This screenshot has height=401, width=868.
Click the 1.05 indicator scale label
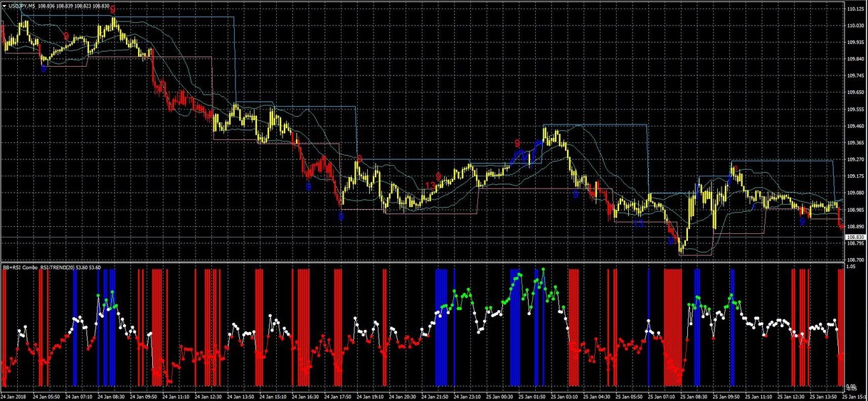pyautogui.click(x=851, y=268)
